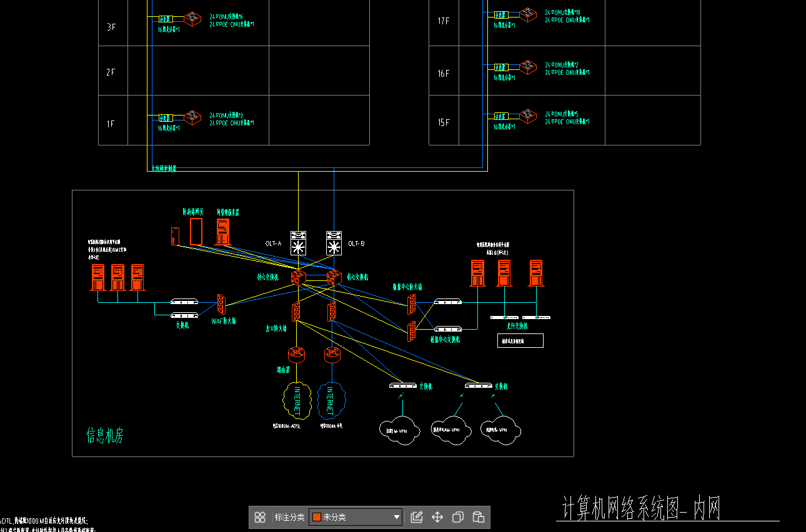Viewport: 806px width, 532px height.
Task: Select the OLT-A device symbol
Action: (298, 244)
